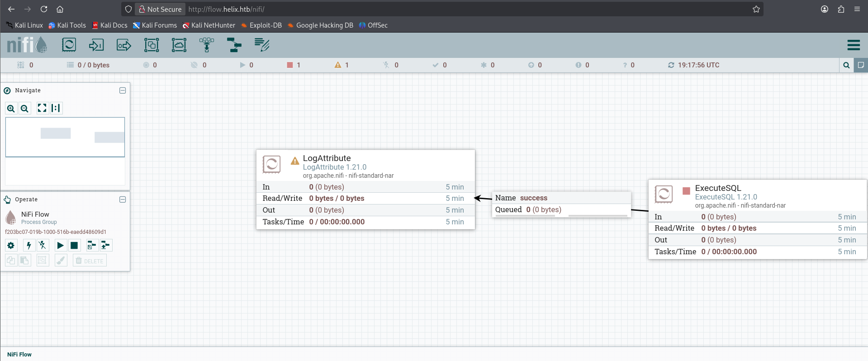Create a template from the Operate panel
This screenshot has width=868, height=361.
coord(92,245)
